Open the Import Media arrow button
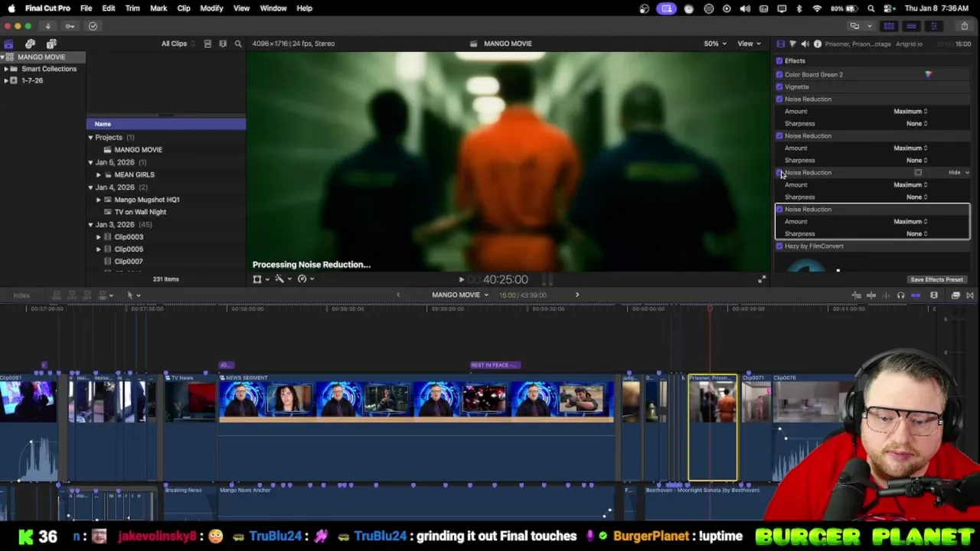This screenshot has width=980, height=551. click(x=47, y=26)
